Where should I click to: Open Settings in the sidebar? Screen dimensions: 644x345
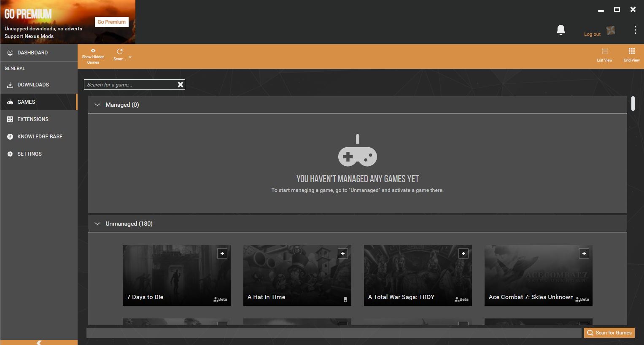39,154
